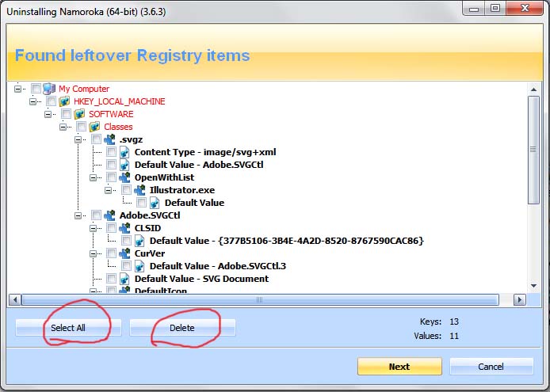Click the .svgz registry key icon
Screen dimensions: 550x392
109,139
